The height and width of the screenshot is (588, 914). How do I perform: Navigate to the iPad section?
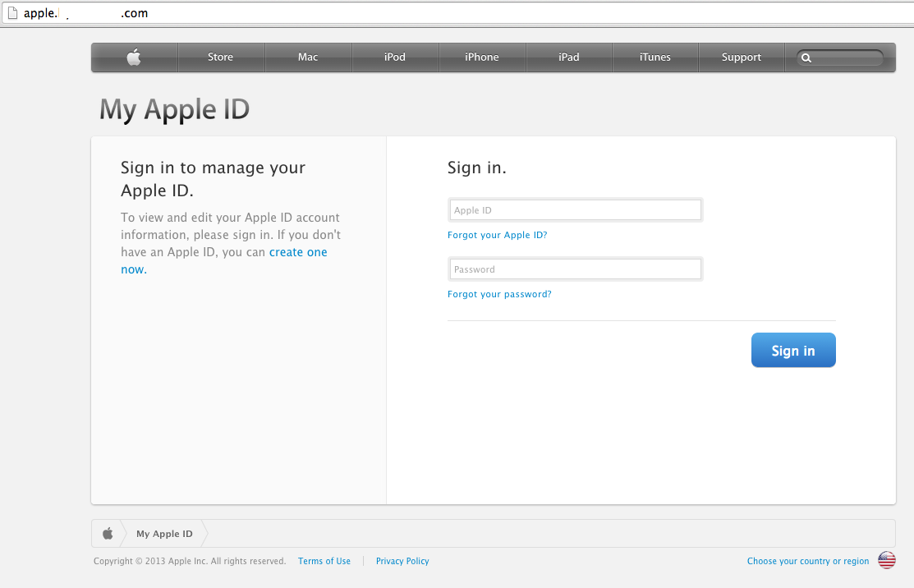pos(569,57)
